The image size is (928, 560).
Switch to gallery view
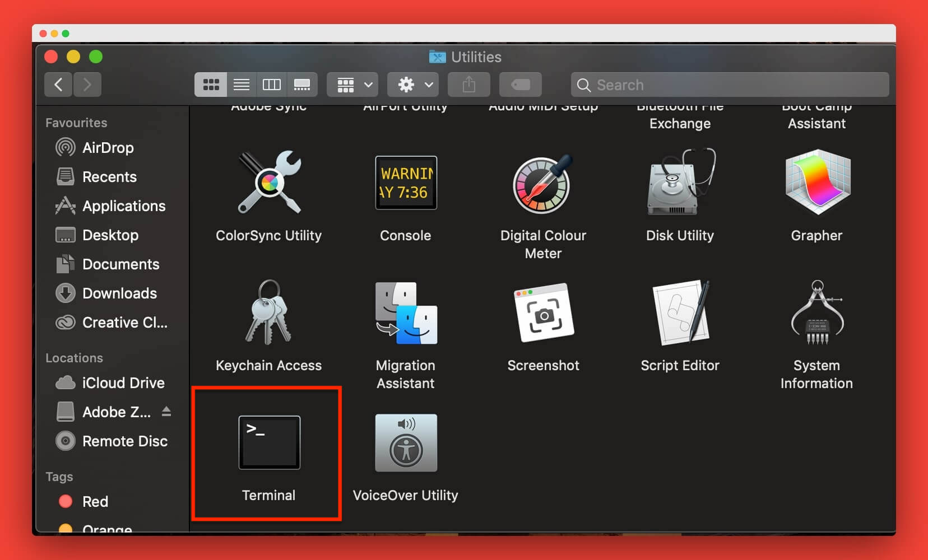click(x=302, y=85)
